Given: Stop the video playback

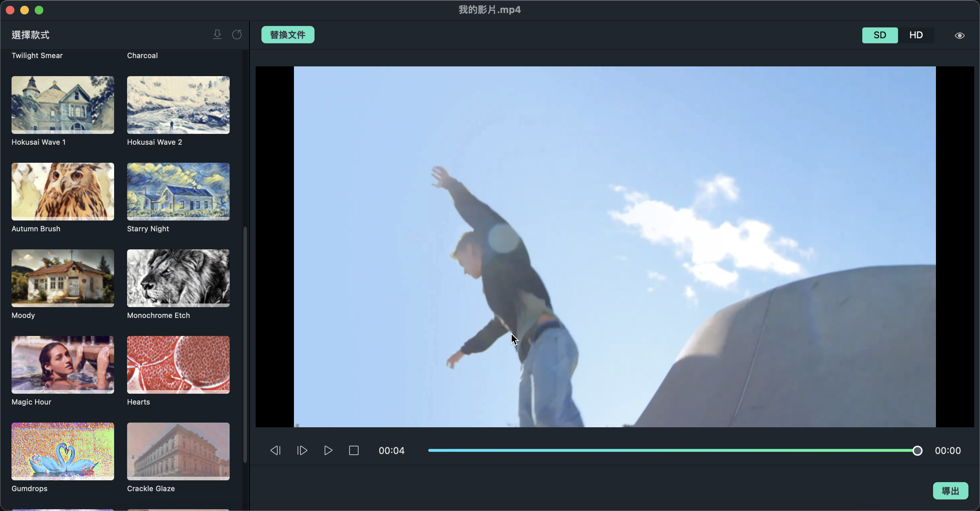Looking at the screenshot, I should (x=354, y=450).
